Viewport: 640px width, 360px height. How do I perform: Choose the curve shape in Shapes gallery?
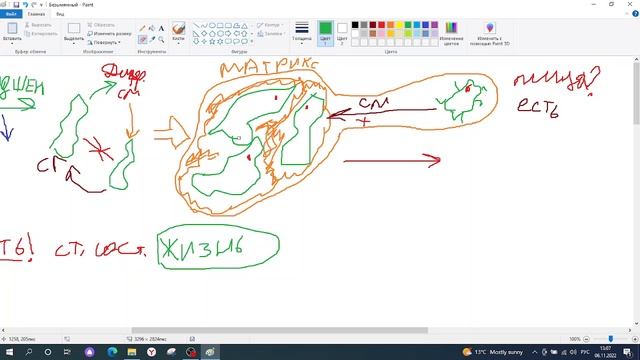pos(204,25)
